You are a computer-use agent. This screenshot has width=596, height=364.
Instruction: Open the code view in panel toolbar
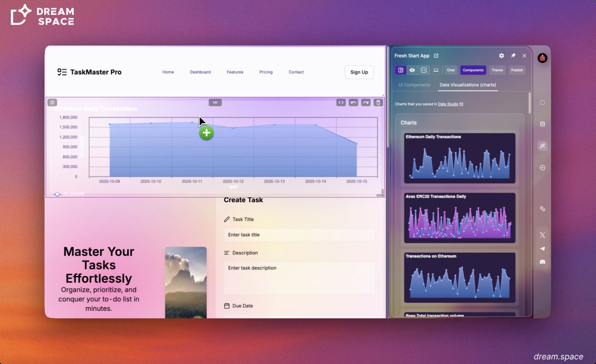pos(423,70)
